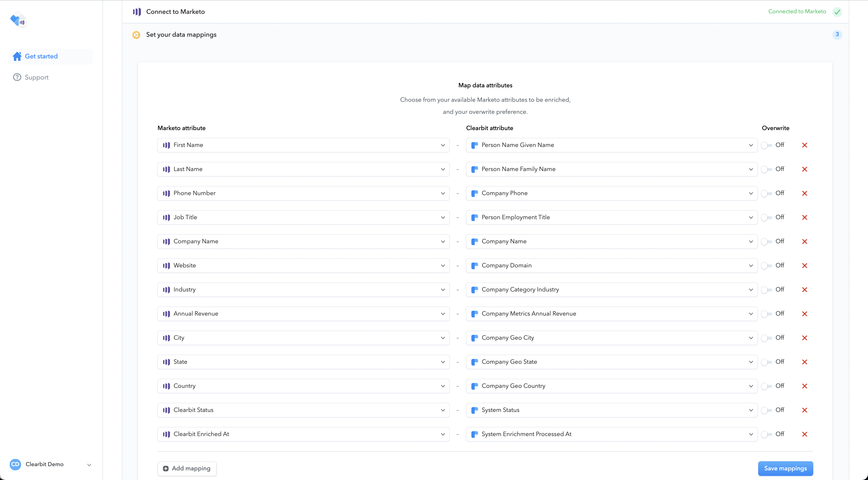Click the Map data attributes heading
This screenshot has height=480, width=868.
(485, 85)
